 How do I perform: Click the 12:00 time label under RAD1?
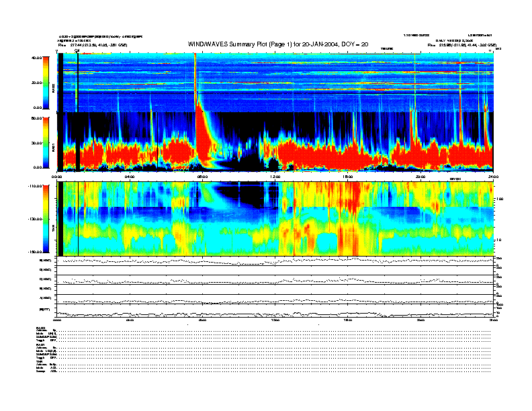274,177
